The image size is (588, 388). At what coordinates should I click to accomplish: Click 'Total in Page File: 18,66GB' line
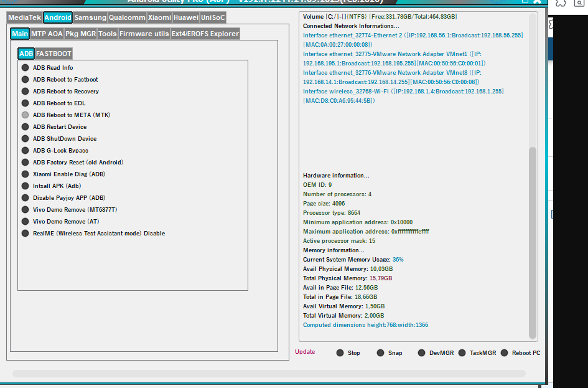(x=340, y=297)
